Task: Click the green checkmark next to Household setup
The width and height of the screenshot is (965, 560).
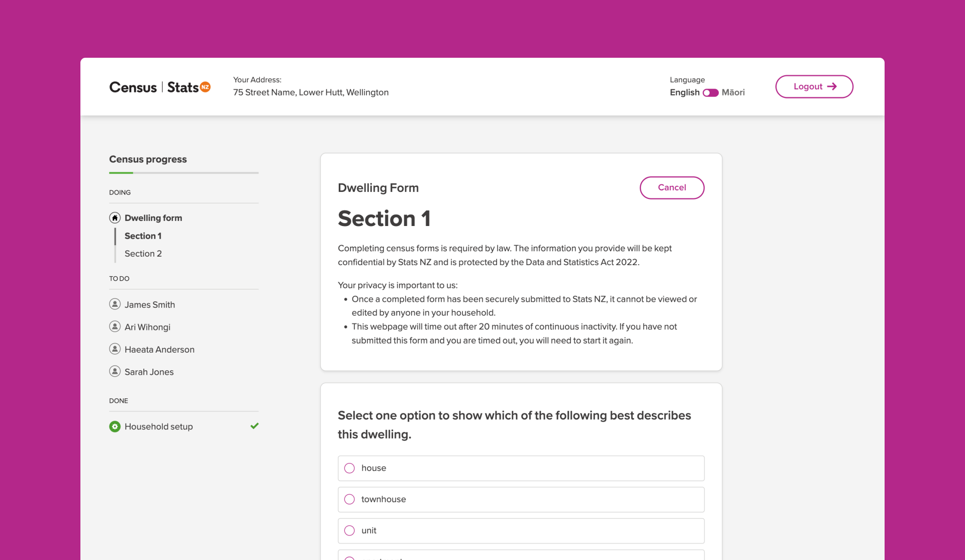Action: pos(254,426)
